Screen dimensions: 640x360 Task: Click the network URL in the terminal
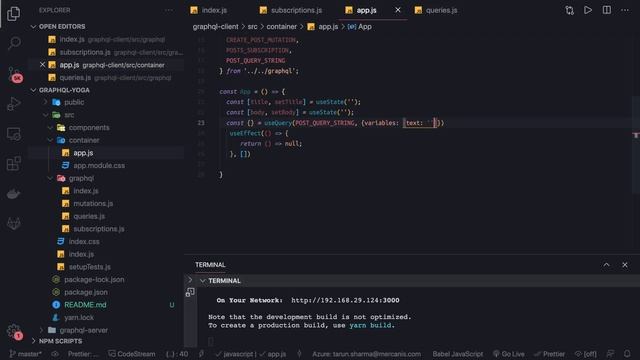coord(345,300)
